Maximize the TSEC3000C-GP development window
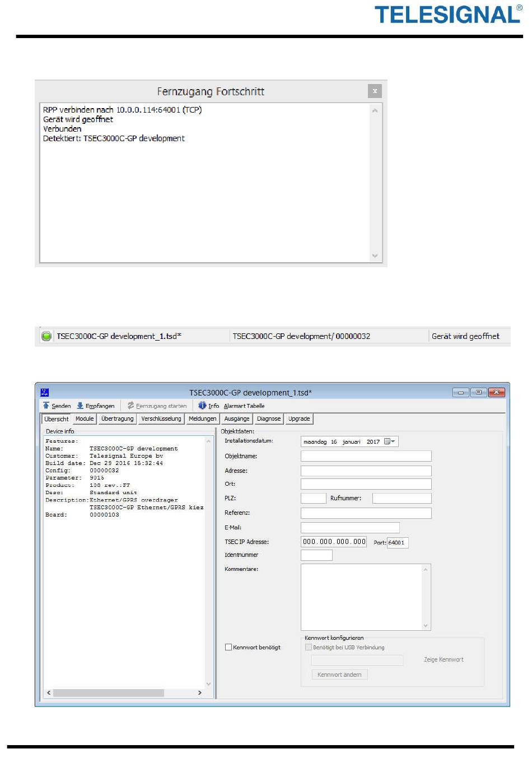The width and height of the screenshot is (532, 772). click(478, 393)
